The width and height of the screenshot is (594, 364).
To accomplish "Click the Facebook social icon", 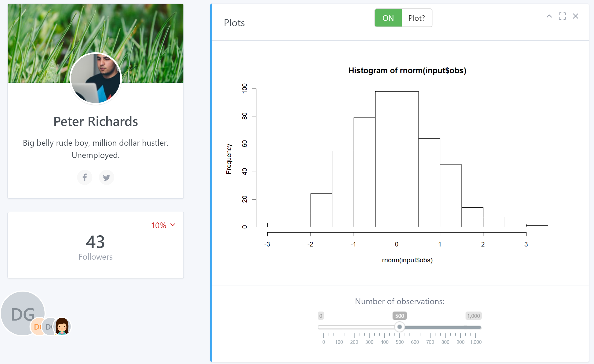I will 85,177.
